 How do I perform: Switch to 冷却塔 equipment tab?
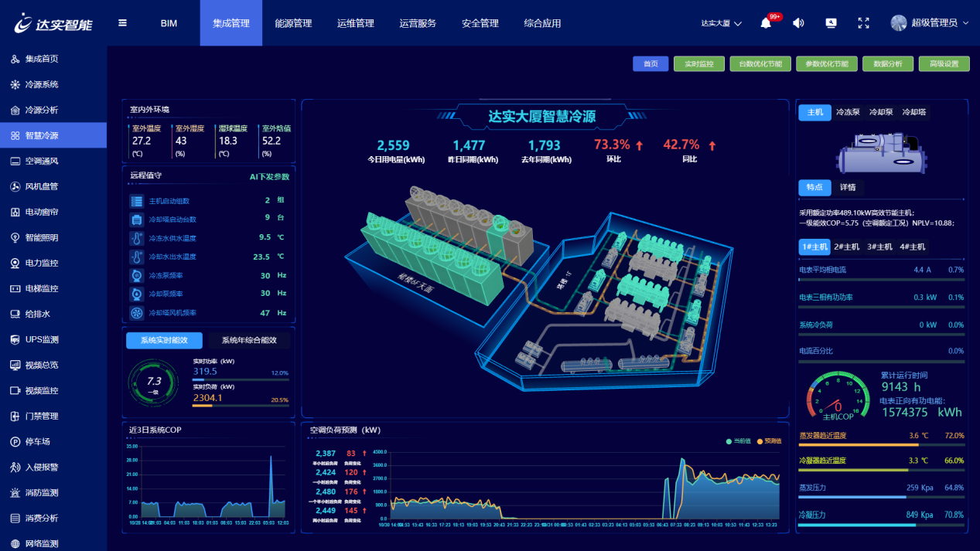pyautogui.click(x=914, y=112)
